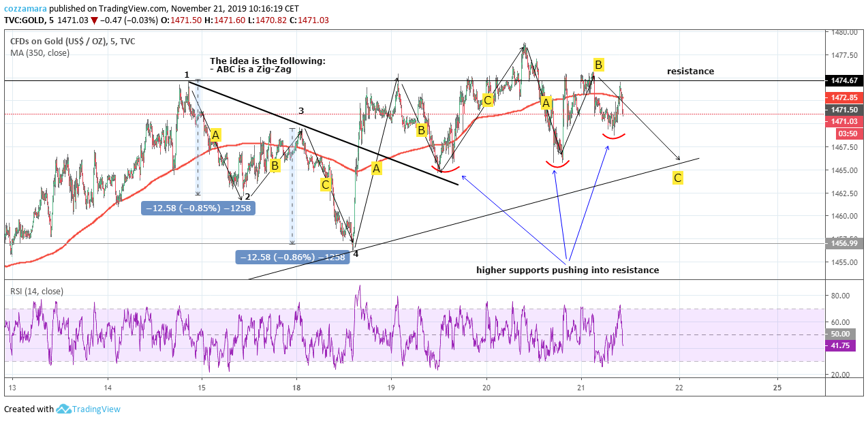Click date 25 on the time axis
The image size is (868, 421).
tap(778, 387)
